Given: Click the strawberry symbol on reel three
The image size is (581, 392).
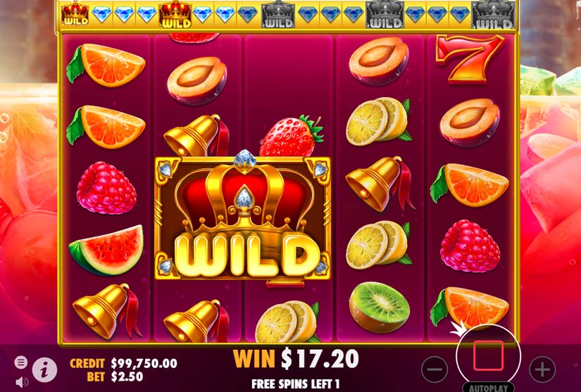Looking at the screenshot, I should [292, 136].
